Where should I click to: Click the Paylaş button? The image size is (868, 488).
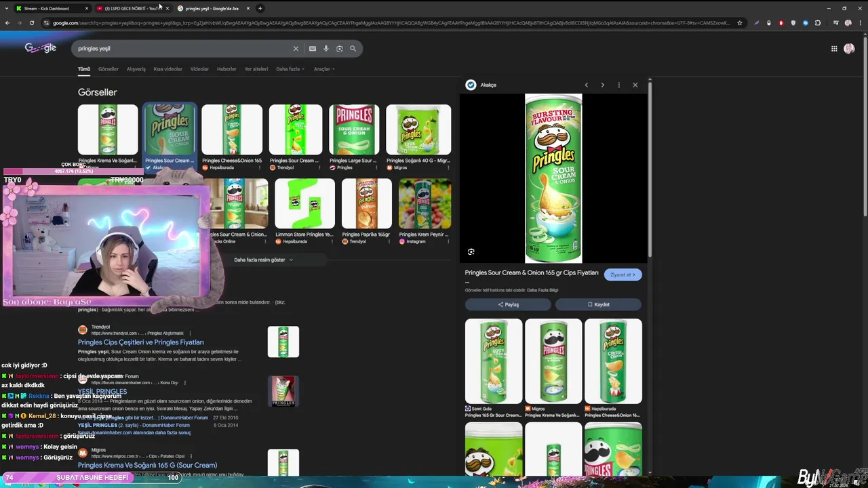click(x=508, y=304)
